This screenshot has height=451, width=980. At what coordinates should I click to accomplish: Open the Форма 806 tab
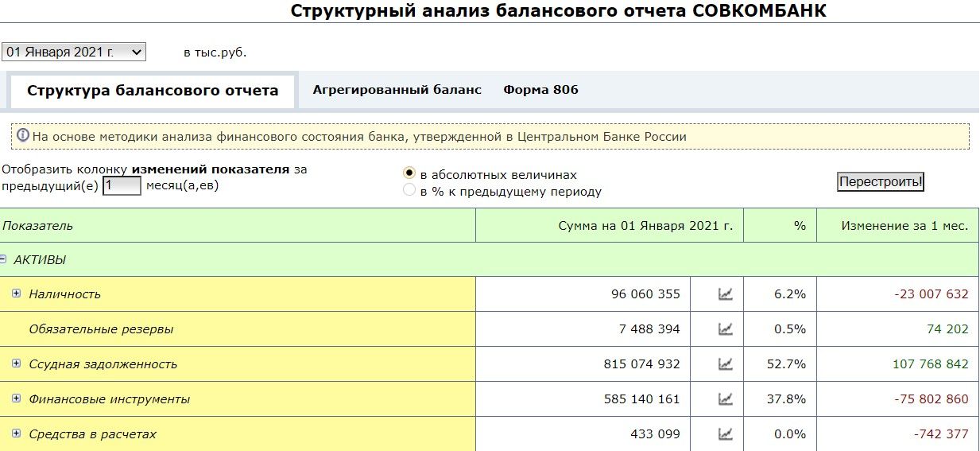(540, 90)
